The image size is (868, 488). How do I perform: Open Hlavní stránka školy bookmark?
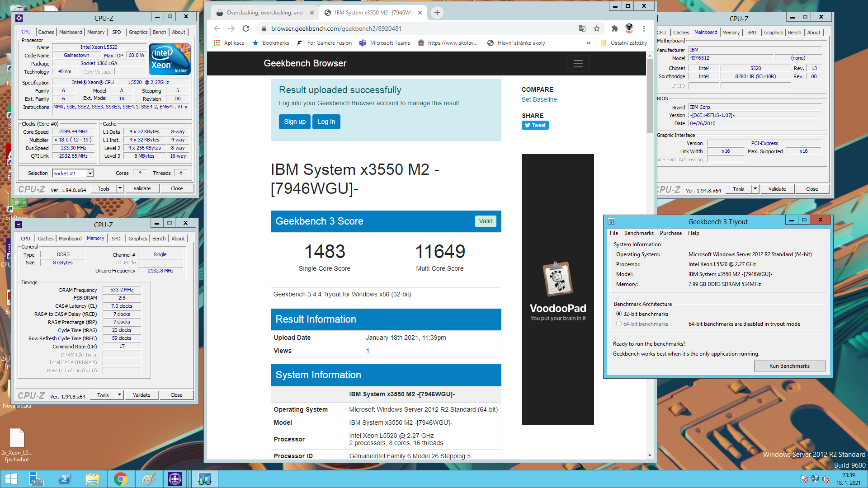516,43
